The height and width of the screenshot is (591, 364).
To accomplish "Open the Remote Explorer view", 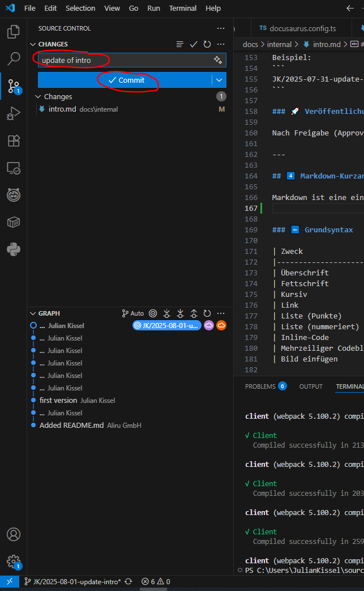I will (14, 168).
